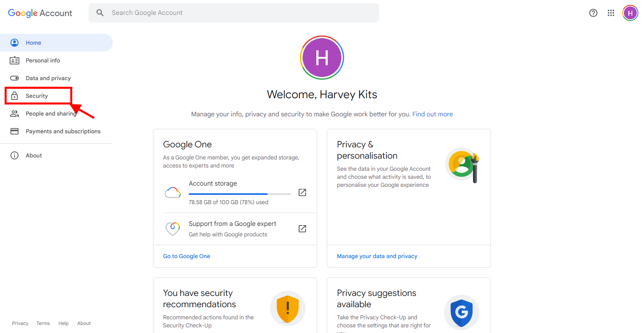Image resolution: width=644 pixels, height=333 pixels.
Task: Open Account storage external link icon
Action: [x=302, y=192]
